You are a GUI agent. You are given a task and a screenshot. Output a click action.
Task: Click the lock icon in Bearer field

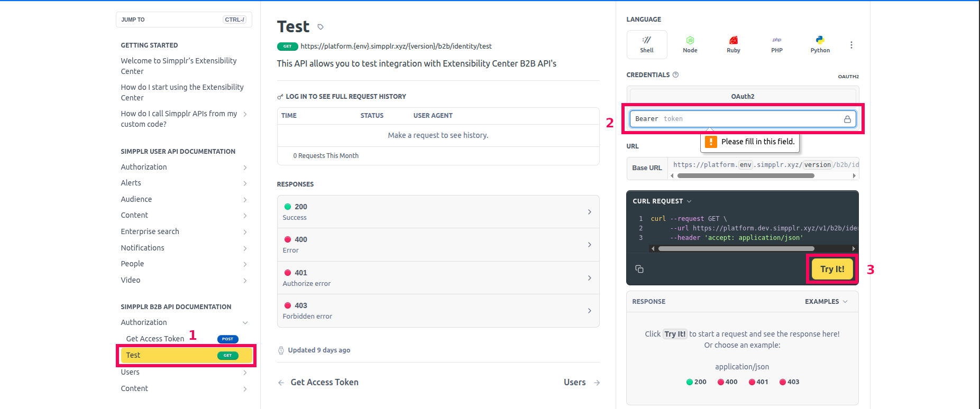click(x=847, y=119)
